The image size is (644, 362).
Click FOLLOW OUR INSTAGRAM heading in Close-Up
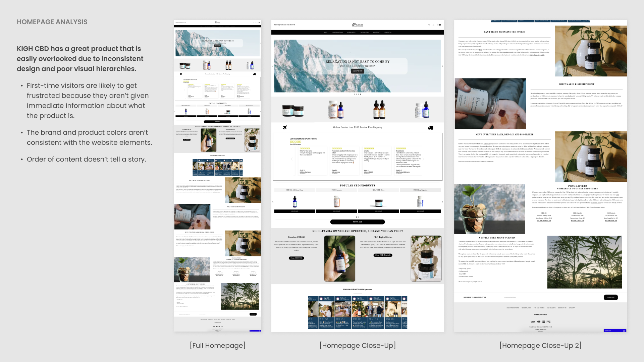358,289
